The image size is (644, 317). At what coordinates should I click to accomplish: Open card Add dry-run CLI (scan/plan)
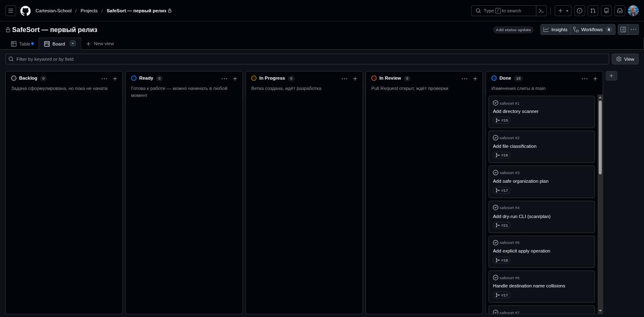522,216
